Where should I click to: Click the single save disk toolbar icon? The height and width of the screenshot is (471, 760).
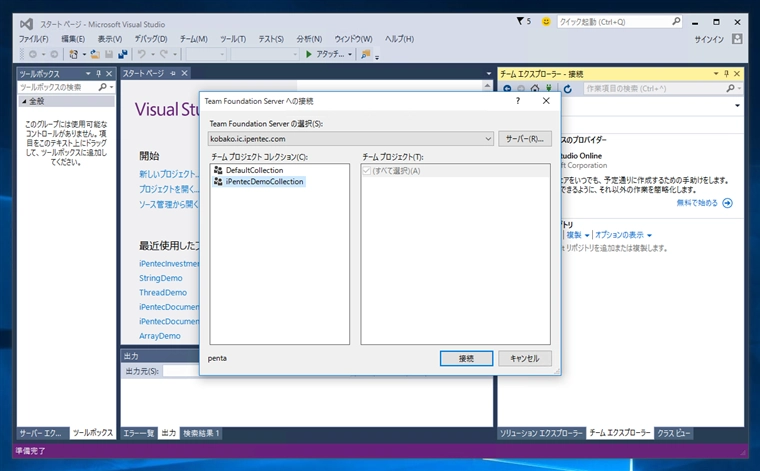click(109, 54)
